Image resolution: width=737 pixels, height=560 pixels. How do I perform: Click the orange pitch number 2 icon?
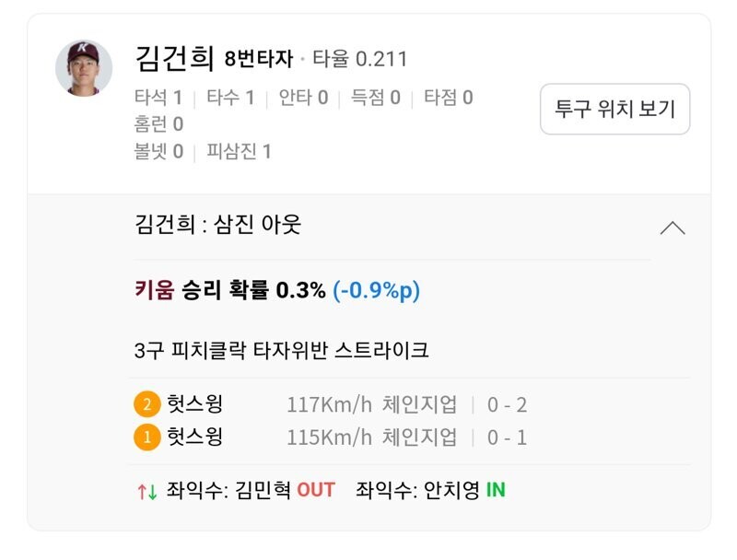[146, 404]
